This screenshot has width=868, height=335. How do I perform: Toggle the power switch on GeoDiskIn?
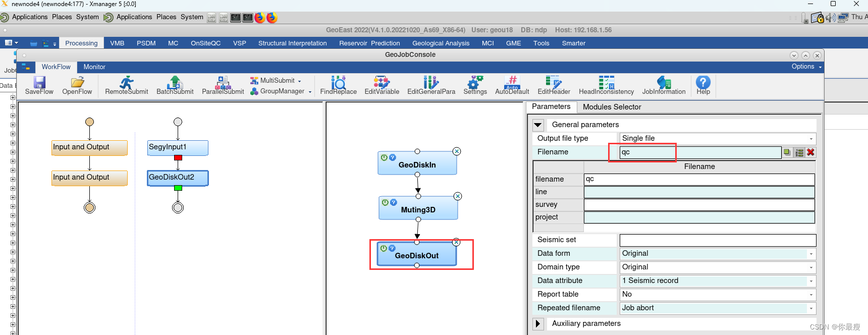(384, 157)
